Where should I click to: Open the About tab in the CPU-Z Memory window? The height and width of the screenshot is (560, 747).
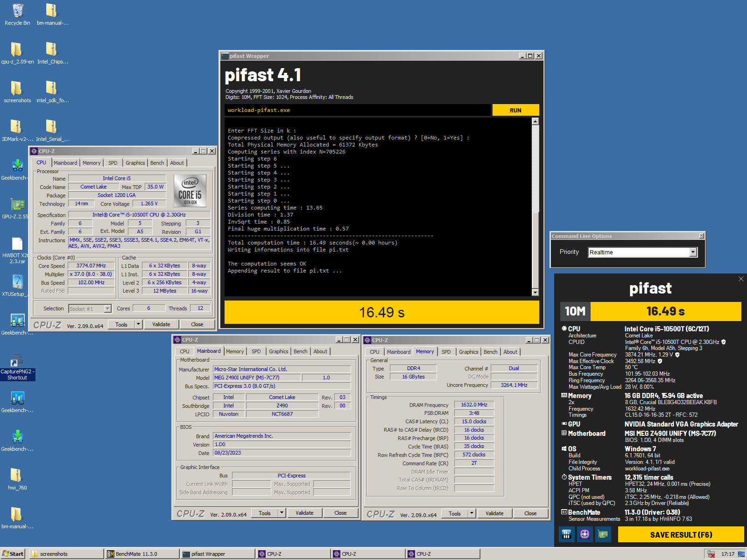(x=510, y=352)
